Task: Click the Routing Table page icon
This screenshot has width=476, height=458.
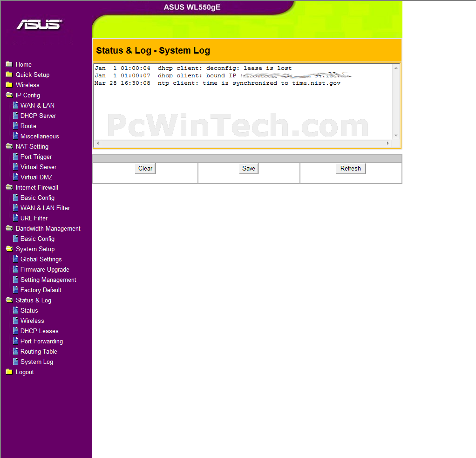Action: point(15,351)
